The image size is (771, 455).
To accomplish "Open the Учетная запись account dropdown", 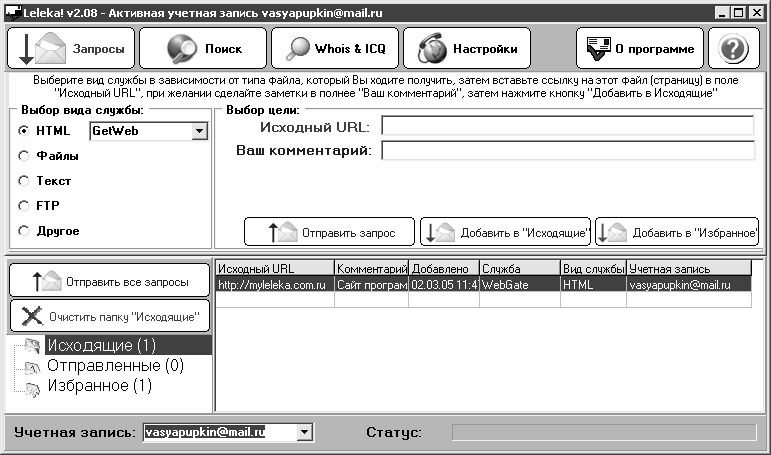I will point(305,432).
